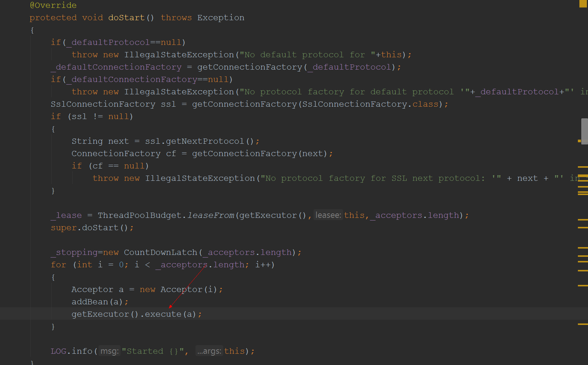Click the warning stripe beside String next line
This screenshot has width=588, height=365.
point(580,141)
